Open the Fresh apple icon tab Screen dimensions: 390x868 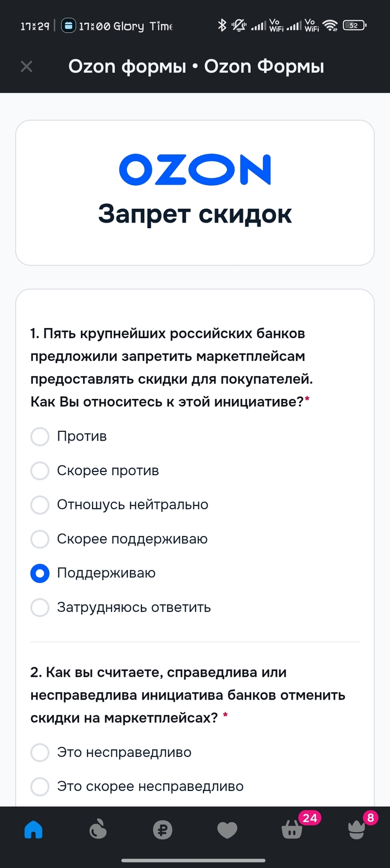[97, 830]
